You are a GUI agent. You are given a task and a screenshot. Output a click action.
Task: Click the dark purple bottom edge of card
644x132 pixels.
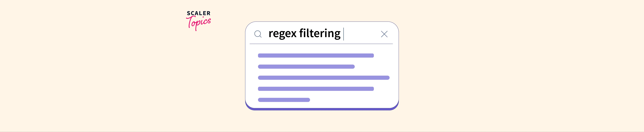point(322,109)
